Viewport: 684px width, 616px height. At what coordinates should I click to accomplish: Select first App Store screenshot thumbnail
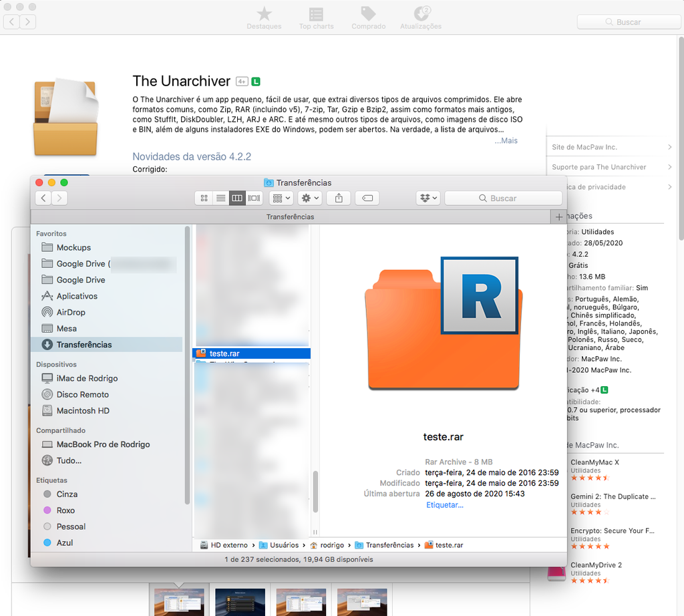(x=179, y=603)
